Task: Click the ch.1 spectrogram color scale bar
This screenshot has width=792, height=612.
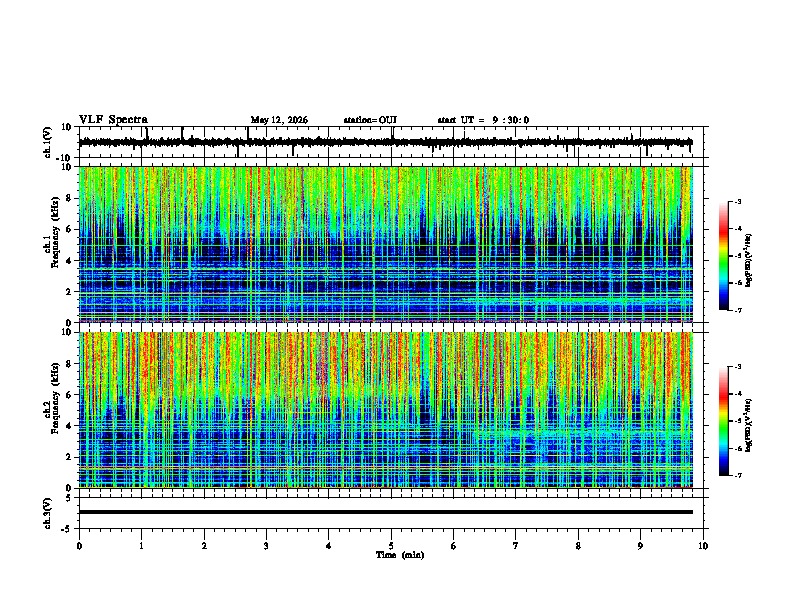Action: tap(724, 255)
